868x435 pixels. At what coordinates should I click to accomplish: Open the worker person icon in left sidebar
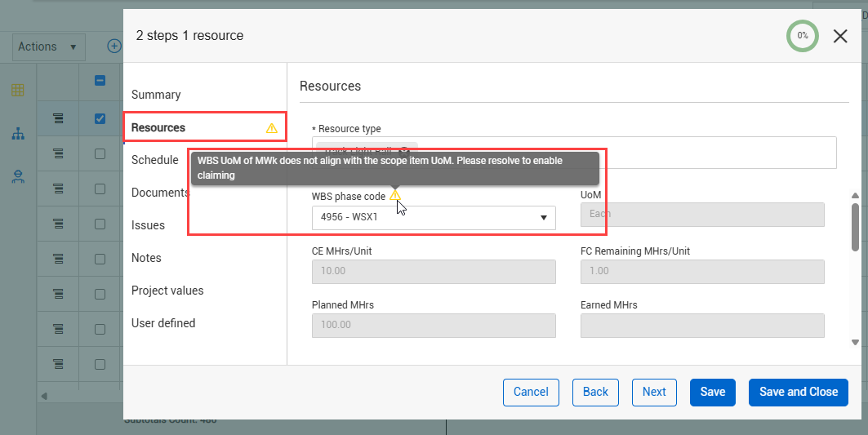pyautogui.click(x=18, y=176)
